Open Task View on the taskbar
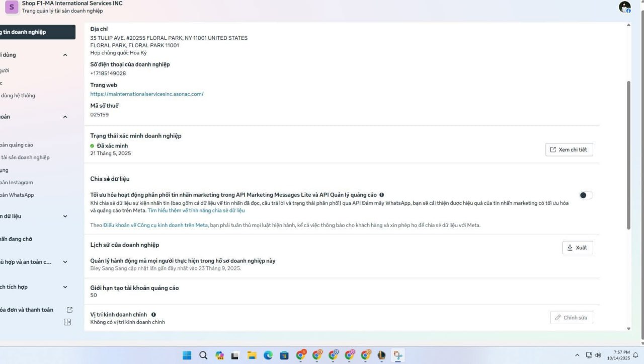 pos(235,355)
